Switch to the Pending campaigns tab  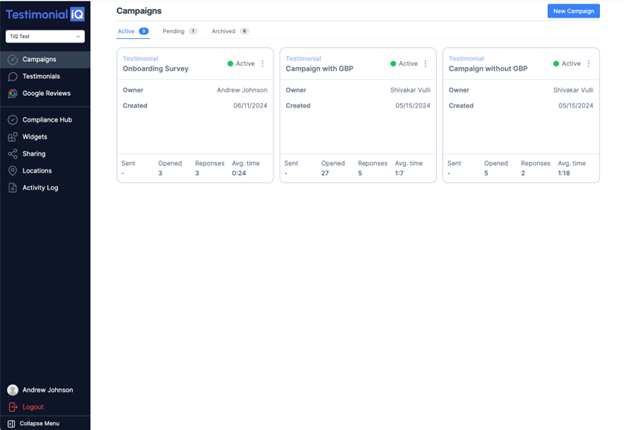click(179, 31)
